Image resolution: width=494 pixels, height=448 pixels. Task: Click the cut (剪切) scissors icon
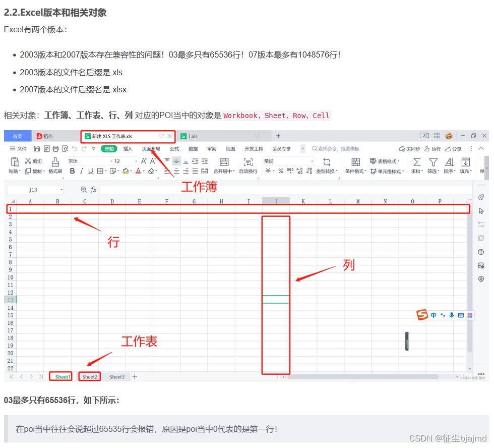coord(28,161)
